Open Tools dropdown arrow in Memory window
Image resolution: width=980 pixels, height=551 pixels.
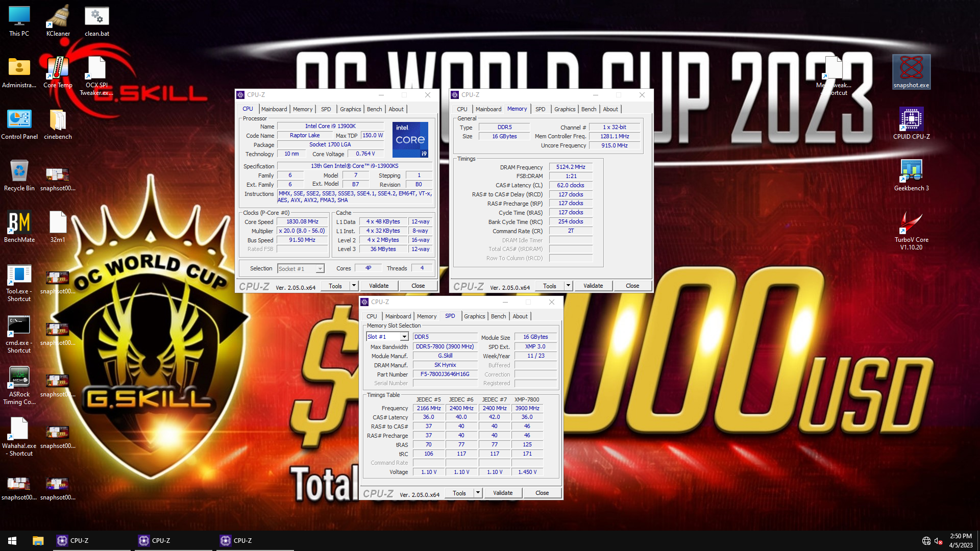click(568, 286)
